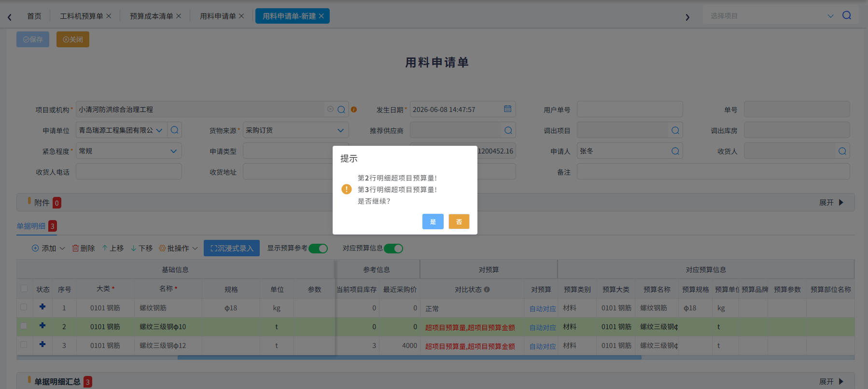Open lookup for 推荐供应商 field
This screenshot has width=868, height=389.
[508, 130]
